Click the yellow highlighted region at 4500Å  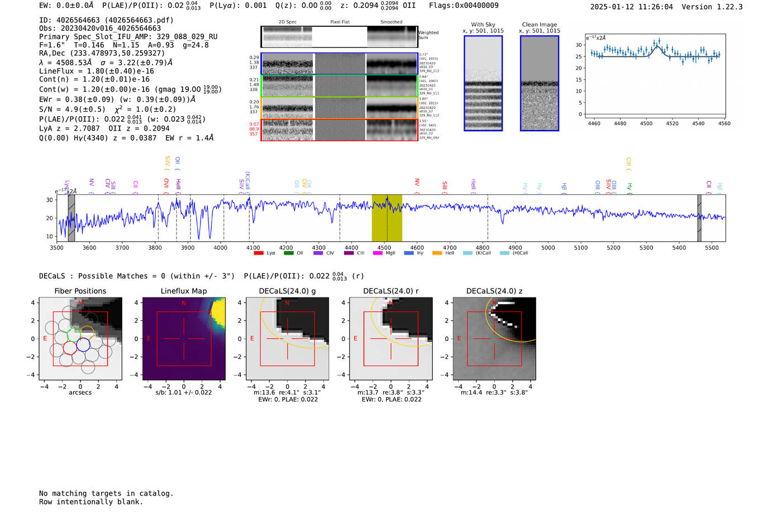point(387,218)
